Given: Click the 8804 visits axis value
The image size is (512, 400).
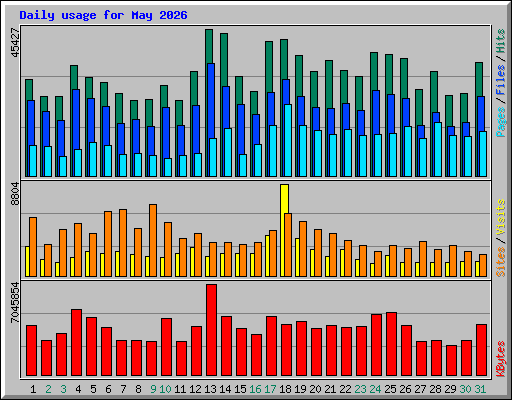Looking at the screenshot, I should 15,194.
